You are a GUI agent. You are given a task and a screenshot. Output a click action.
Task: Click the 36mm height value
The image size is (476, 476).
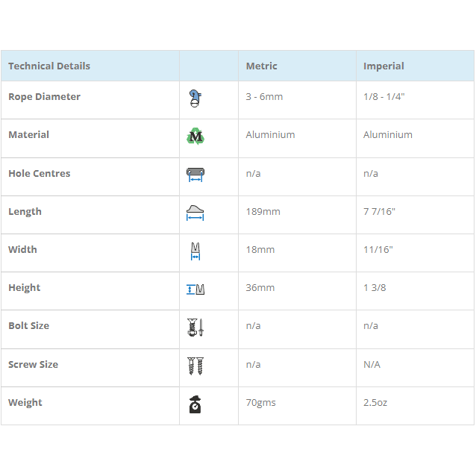coord(260,288)
